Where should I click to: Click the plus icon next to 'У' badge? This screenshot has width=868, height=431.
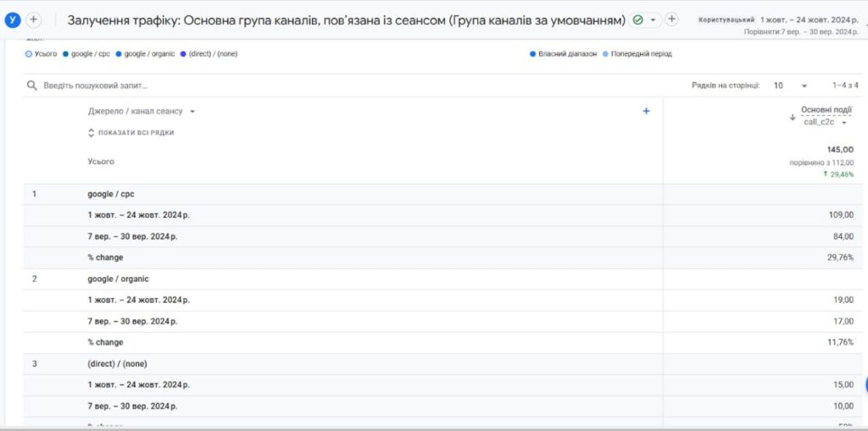[34, 19]
